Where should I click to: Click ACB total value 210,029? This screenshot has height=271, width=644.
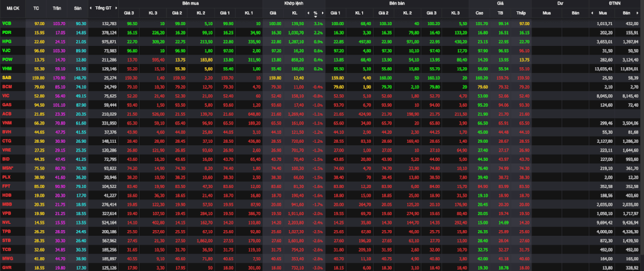109,114
